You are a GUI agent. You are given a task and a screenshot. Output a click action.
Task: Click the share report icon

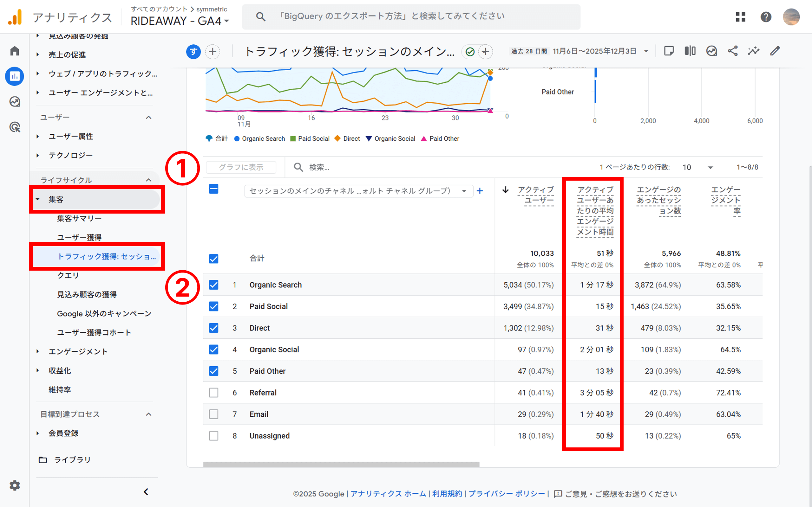point(733,51)
